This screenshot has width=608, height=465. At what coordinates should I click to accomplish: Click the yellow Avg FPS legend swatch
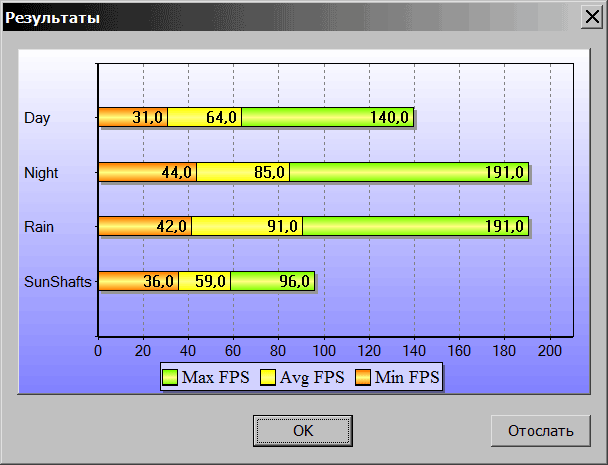(268, 378)
